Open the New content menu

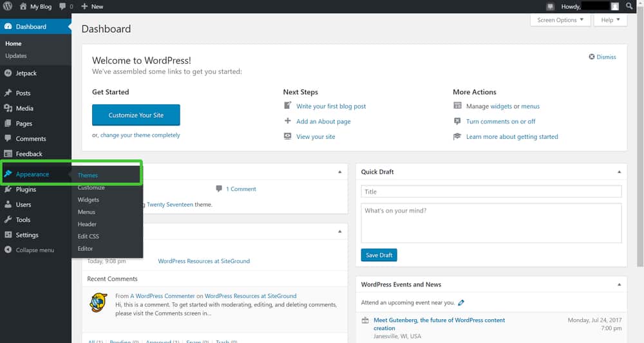(x=92, y=6)
